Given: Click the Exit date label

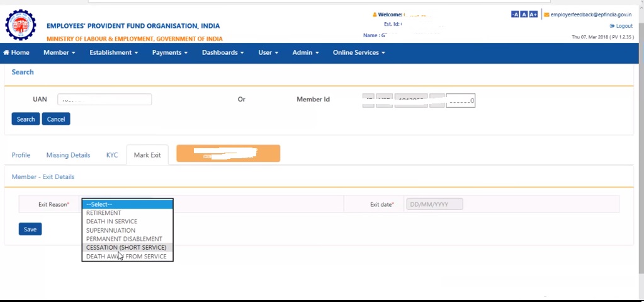Looking at the screenshot, I should (382, 204).
